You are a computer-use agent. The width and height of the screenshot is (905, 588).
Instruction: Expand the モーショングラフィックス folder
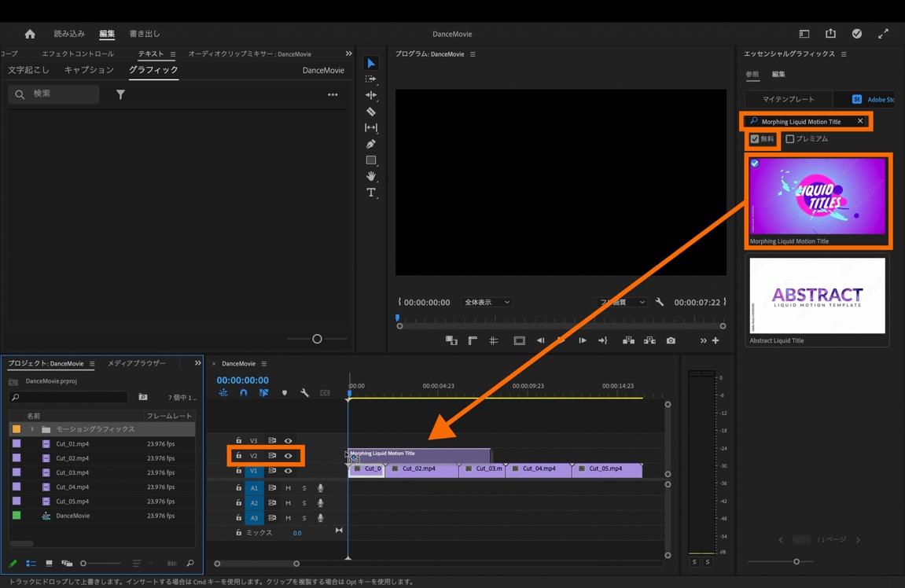32,429
